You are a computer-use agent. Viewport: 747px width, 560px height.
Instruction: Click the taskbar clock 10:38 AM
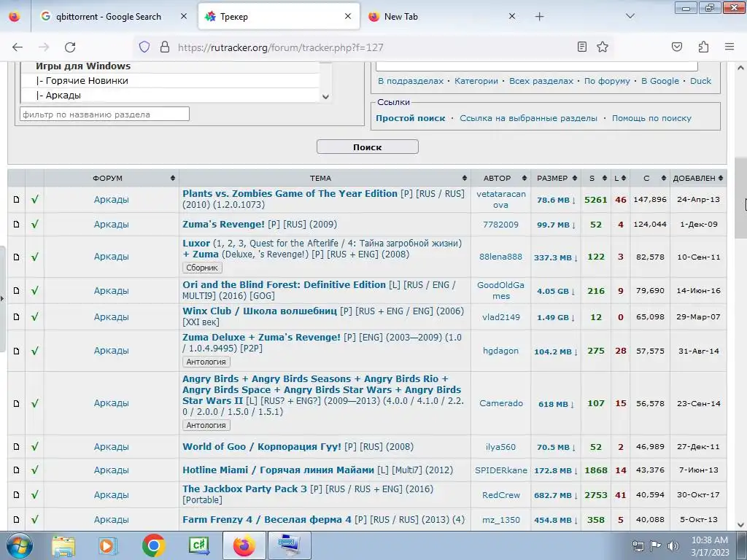[x=709, y=540]
